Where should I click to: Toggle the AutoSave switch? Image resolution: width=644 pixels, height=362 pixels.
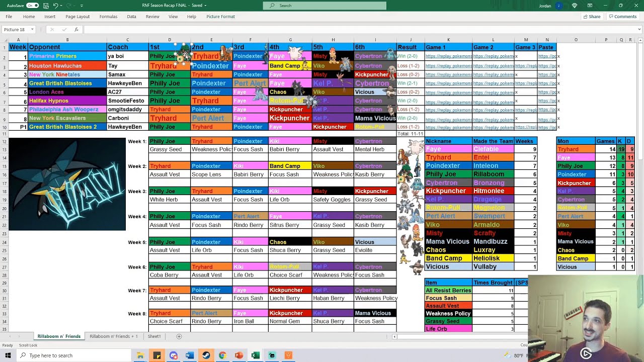(32, 6)
